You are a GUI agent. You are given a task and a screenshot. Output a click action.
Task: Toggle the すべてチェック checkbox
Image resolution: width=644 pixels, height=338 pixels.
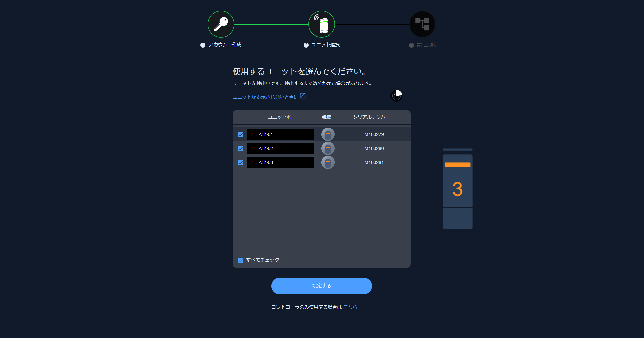(240, 260)
